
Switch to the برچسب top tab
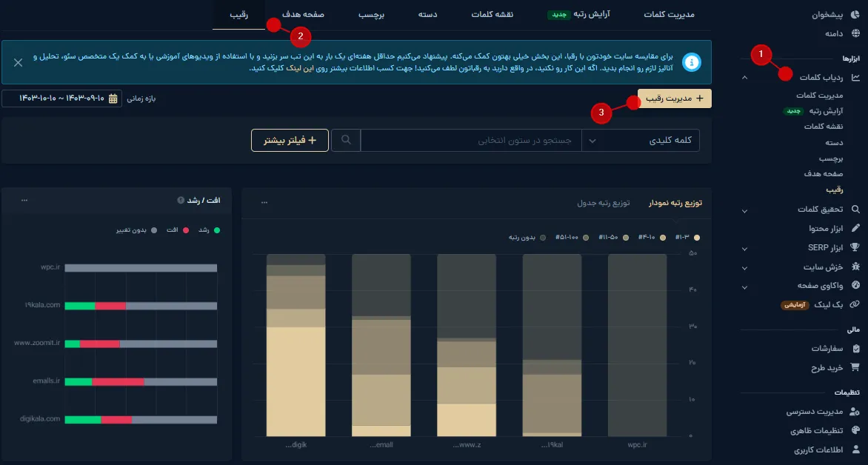click(371, 14)
